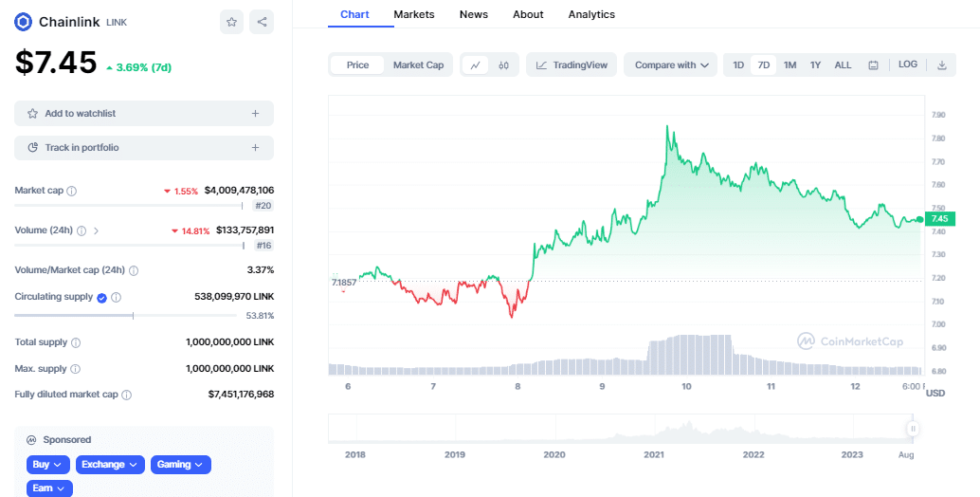Open the TradingView chart button
Screen dimensions: 980x497
572,65
